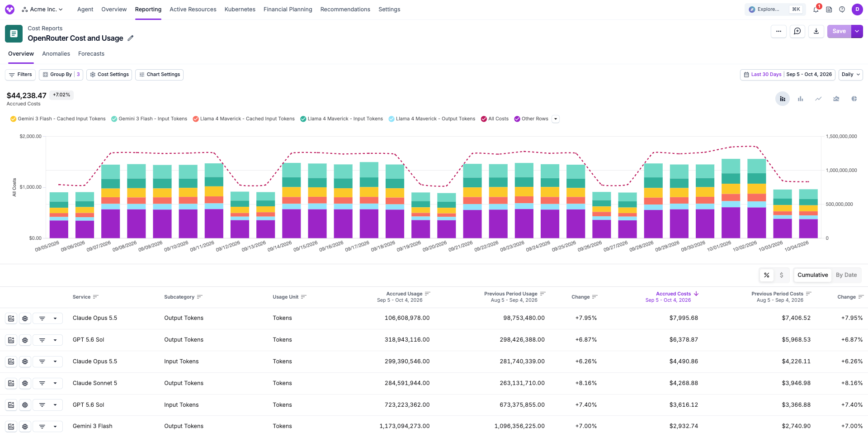Toggle Llama 4 Maverick Output Tokens series

432,119
